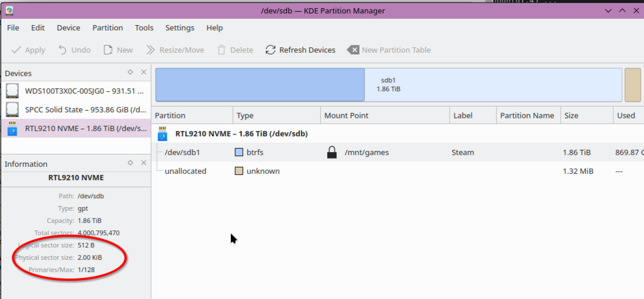Open the Tools menu
This screenshot has height=299, width=644.
pos(144,28)
